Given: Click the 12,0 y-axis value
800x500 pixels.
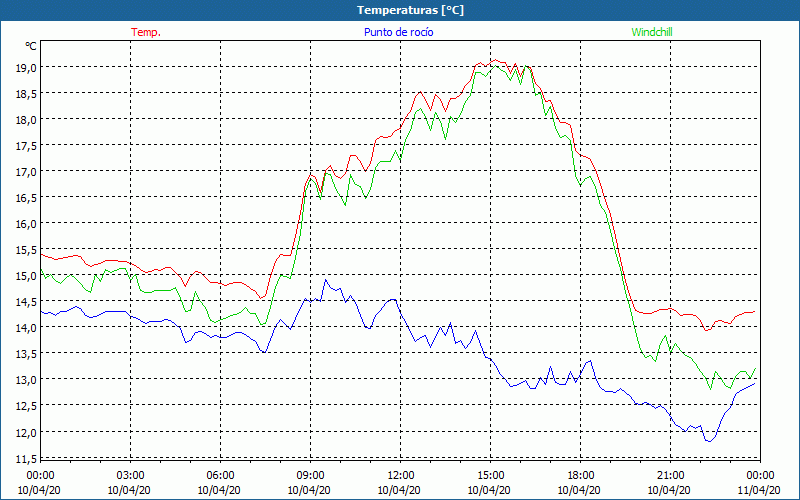Looking at the screenshot, I should 26,432.
